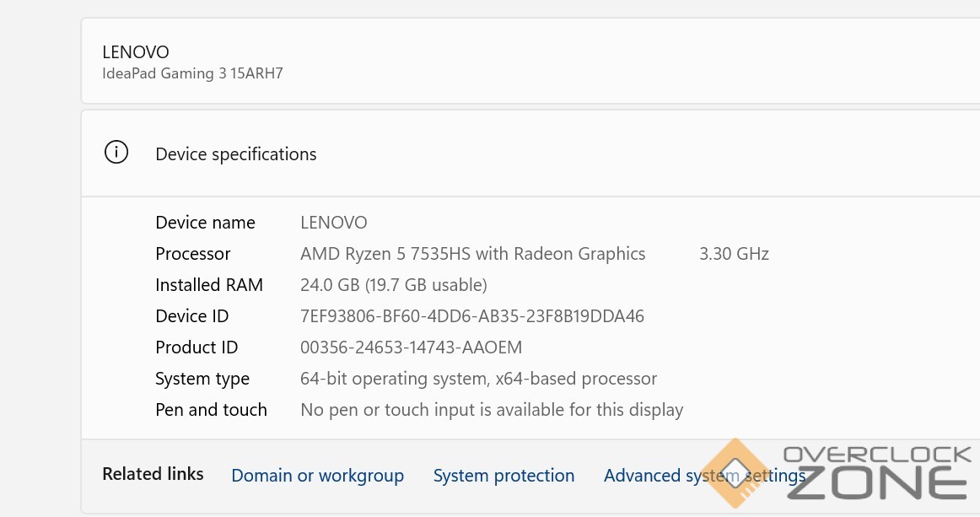Click the AMD Ryzen 5 7535HS processor text

472,254
